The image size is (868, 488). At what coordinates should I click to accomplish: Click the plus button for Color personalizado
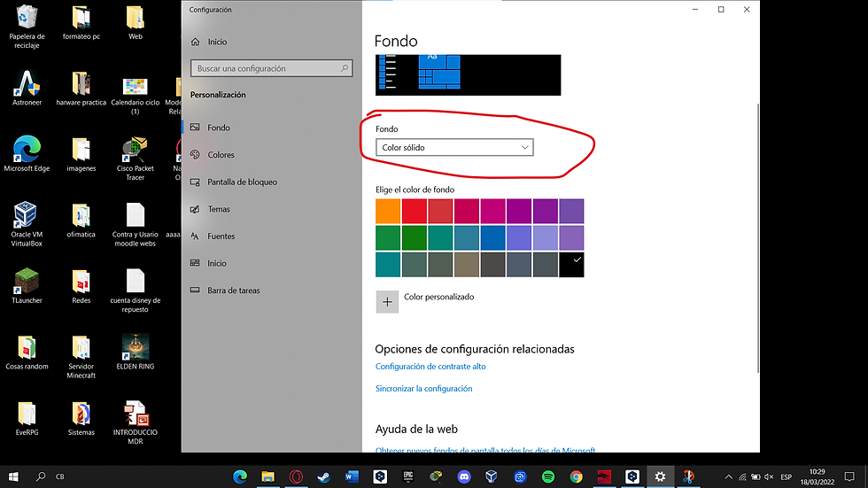click(x=387, y=302)
